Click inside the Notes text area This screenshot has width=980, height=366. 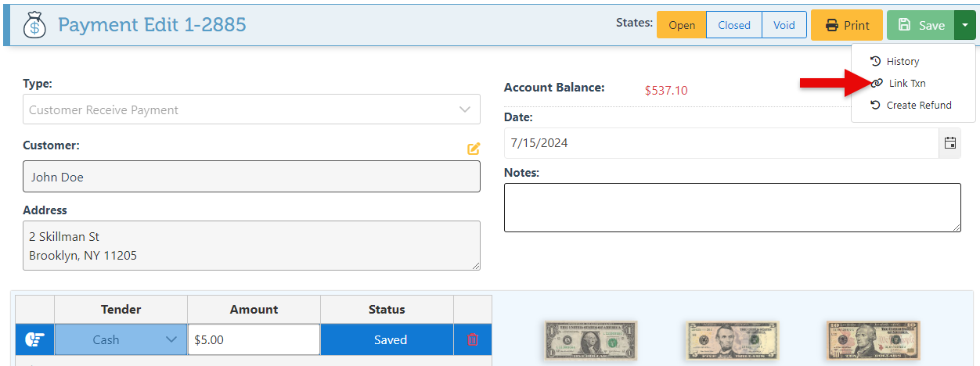732,207
